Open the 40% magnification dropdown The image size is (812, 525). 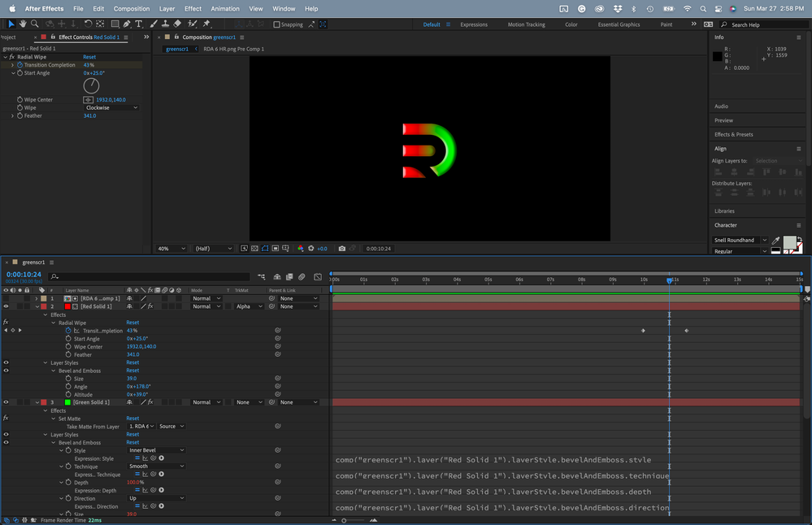coord(172,249)
